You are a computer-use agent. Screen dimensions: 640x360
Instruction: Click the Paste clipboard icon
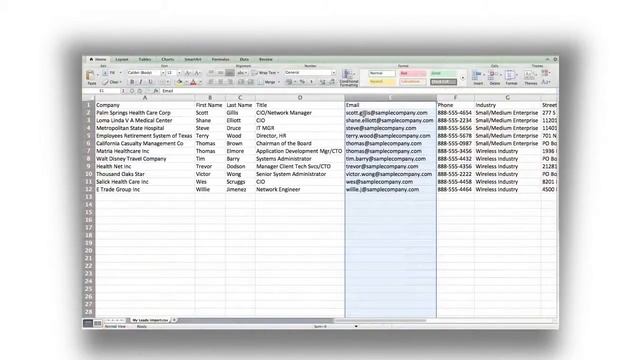coord(91,76)
